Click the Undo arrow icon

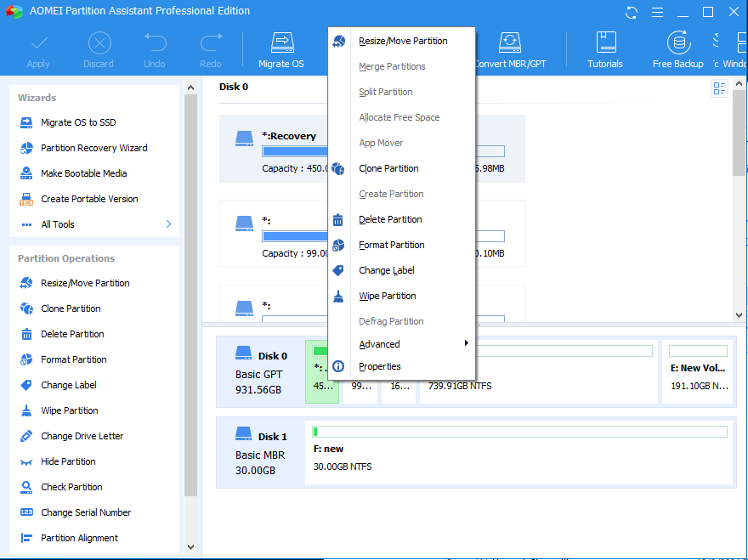tap(155, 42)
